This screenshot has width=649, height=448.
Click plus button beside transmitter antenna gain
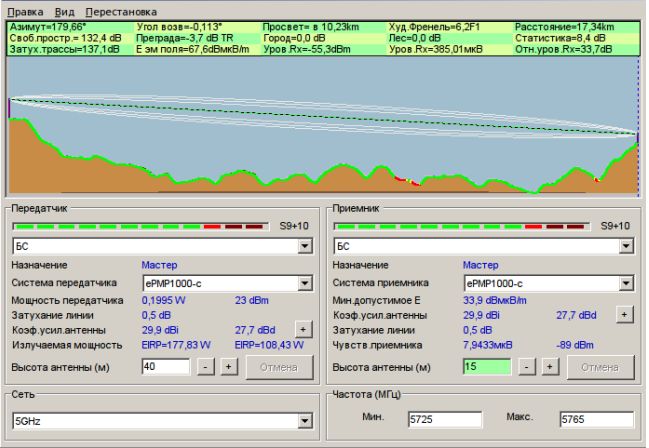(303, 329)
